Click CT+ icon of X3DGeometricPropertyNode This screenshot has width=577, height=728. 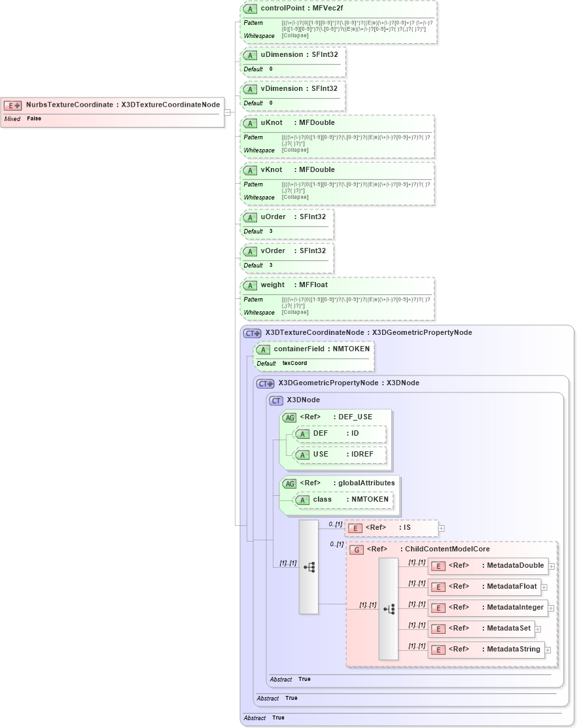pos(266,383)
